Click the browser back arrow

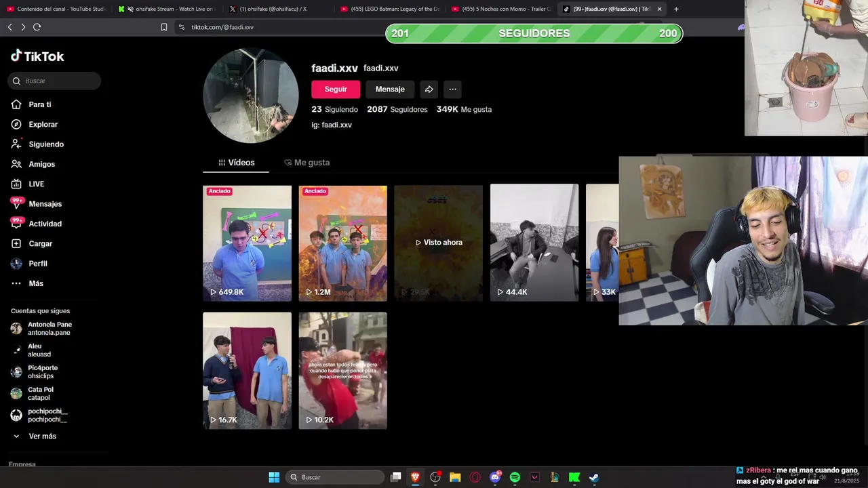click(9, 27)
